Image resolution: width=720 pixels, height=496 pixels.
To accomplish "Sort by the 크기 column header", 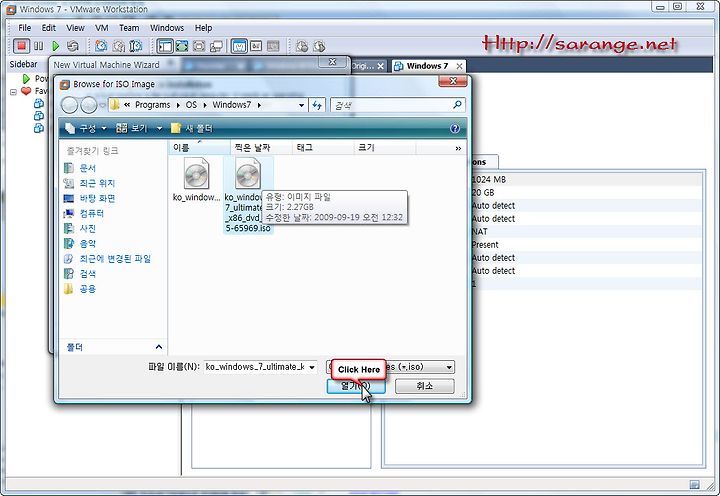I will [x=384, y=148].
